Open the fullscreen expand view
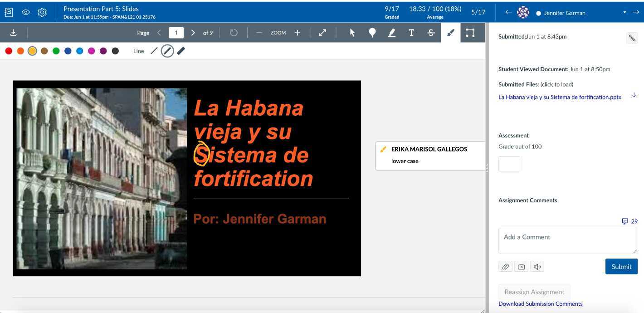 pos(322,33)
